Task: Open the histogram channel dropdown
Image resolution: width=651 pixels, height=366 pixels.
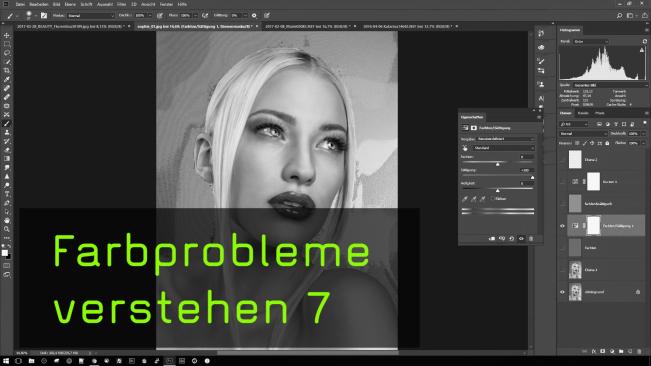Action: pos(591,41)
